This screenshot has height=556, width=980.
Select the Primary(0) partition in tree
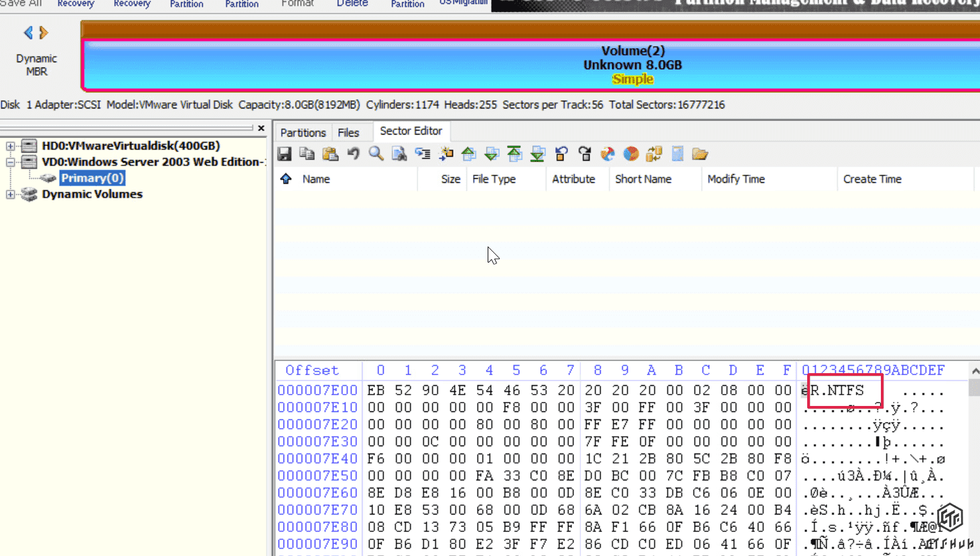point(92,178)
